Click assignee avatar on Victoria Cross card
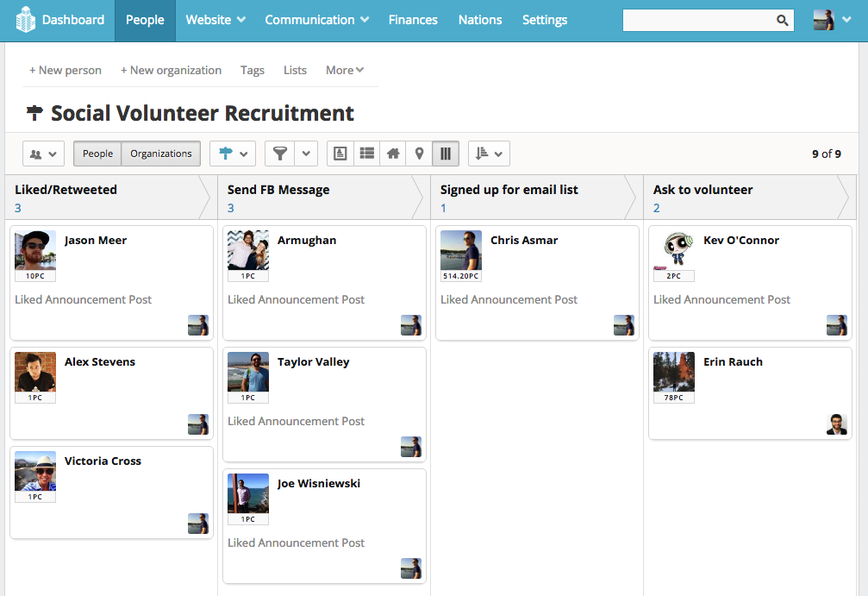Viewport: 868px width, 596px height. pos(198,524)
